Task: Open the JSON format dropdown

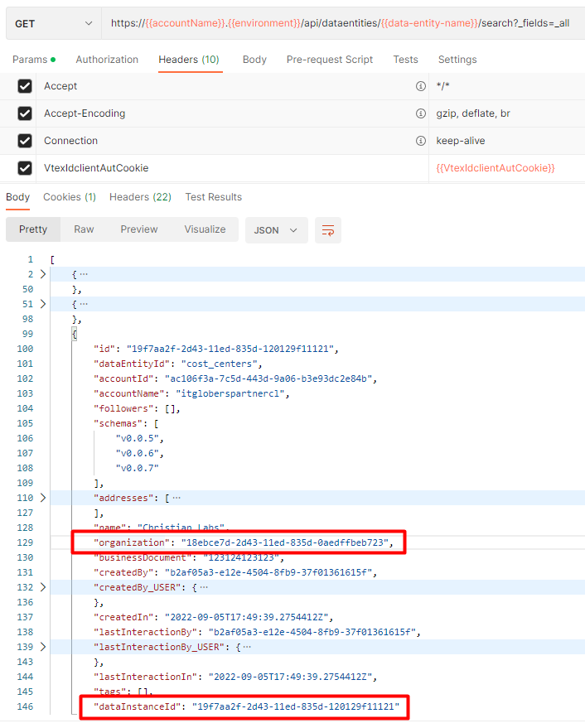Action: [277, 230]
